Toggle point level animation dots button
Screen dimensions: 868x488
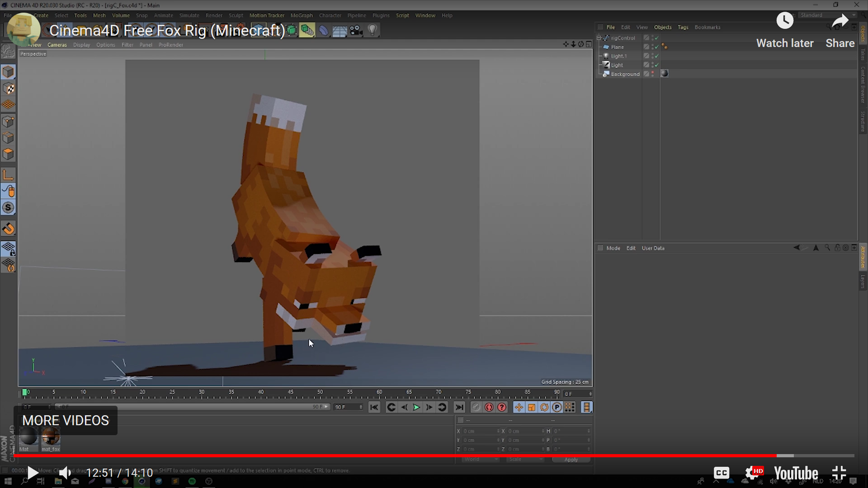[570, 407]
